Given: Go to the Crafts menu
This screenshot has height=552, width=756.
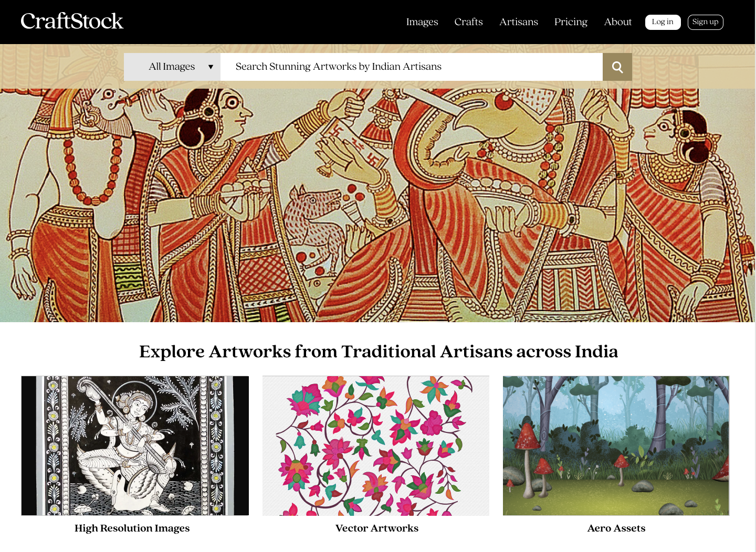Looking at the screenshot, I should (x=468, y=22).
